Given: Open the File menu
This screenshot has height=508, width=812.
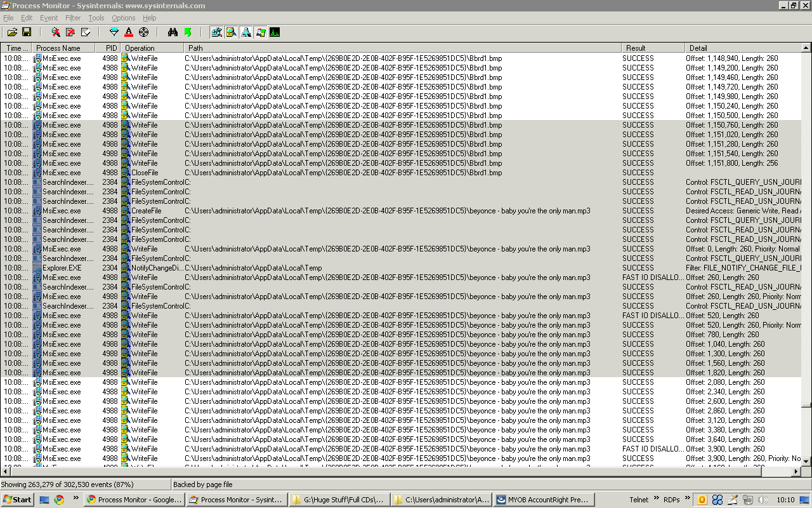Looking at the screenshot, I should pos(8,18).
